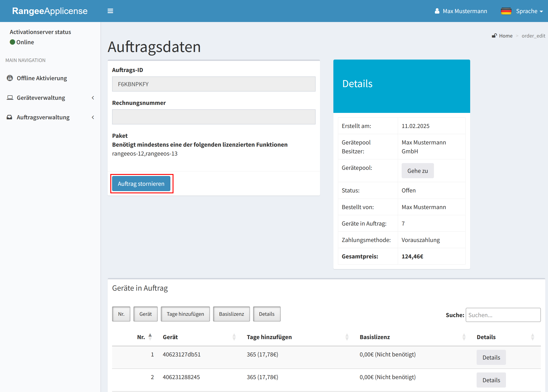Click the Offline Aktivierung lock icon

[10, 78]
